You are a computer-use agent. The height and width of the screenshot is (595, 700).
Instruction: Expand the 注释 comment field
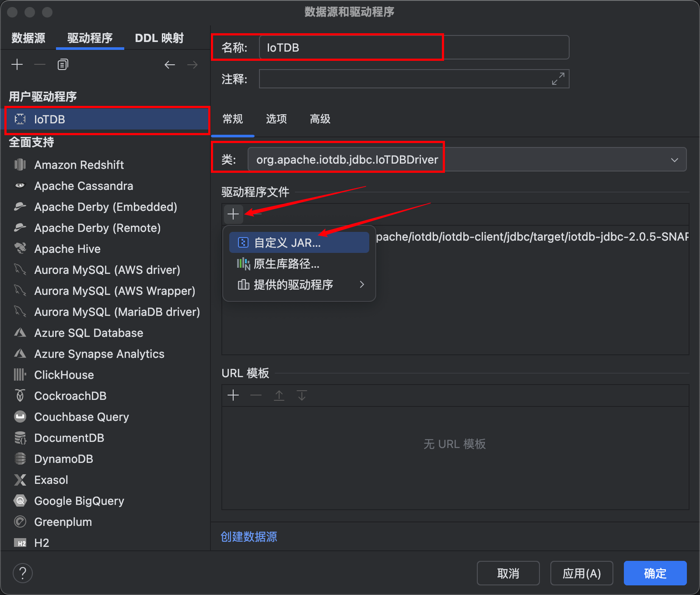[558, 79]
